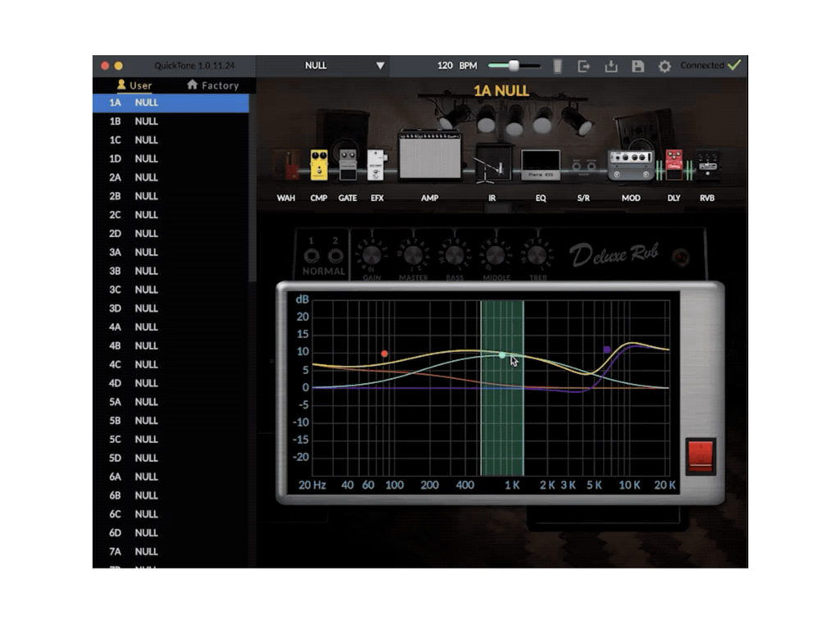The height and width of the screenshot is (630, 840).
Task: Toggle the red EQ power switch
Action: click(701, 455)
